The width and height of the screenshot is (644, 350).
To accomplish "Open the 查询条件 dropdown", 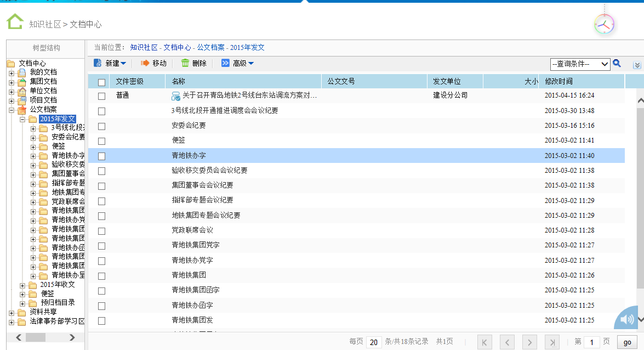I will (x=580, y=64).
